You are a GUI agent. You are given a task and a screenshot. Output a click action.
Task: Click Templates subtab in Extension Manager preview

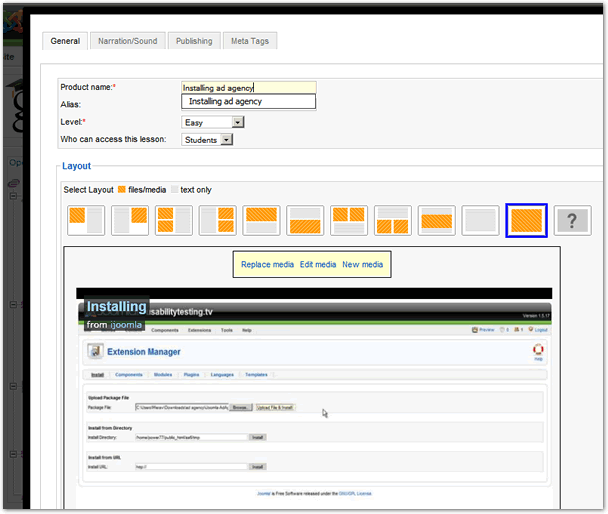256,374
